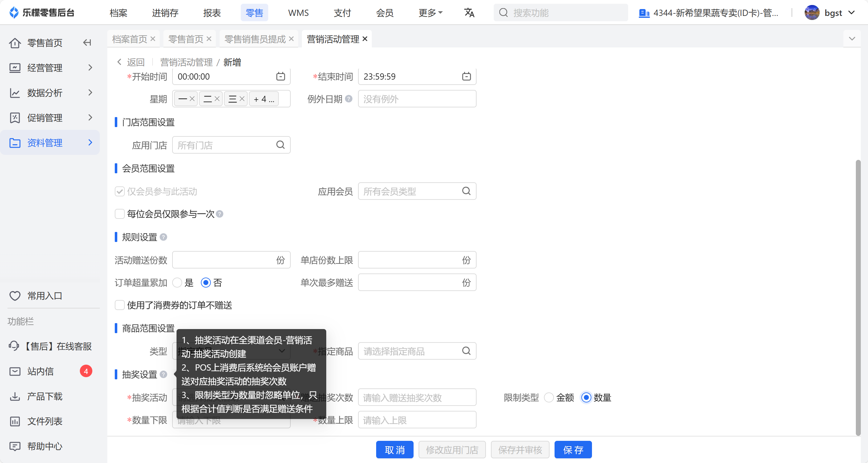The width and height of the screenshot is (868, 463).
Task: Open the 会员 top menu
Action: [x=385, y=13]
